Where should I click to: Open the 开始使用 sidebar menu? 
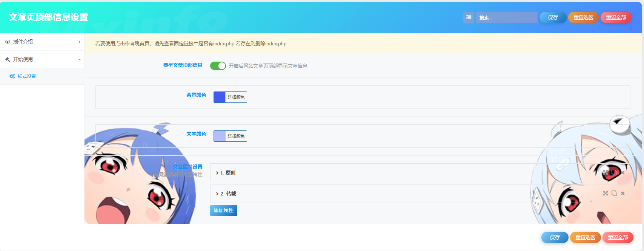click(42, 59)
